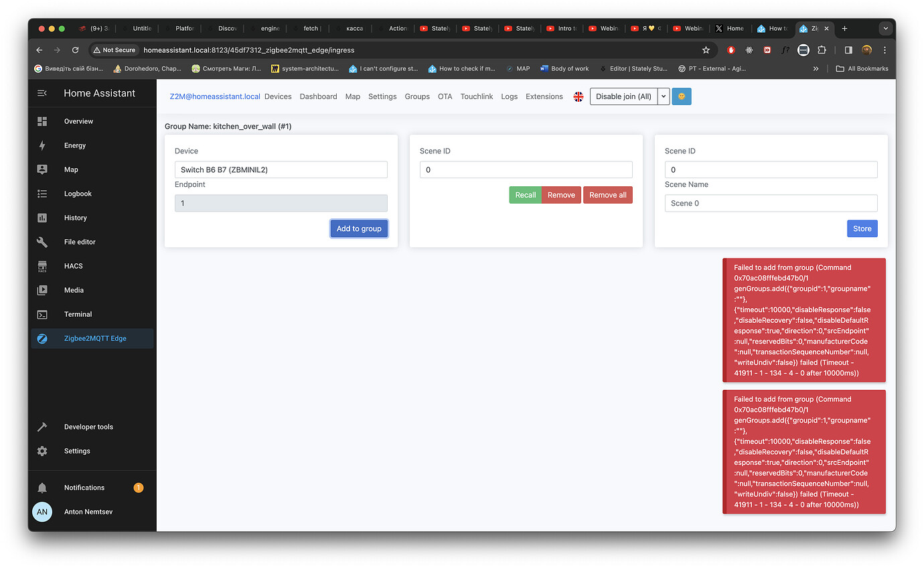Open a new browser tab
924x568 pixels.
coord(844,28)
